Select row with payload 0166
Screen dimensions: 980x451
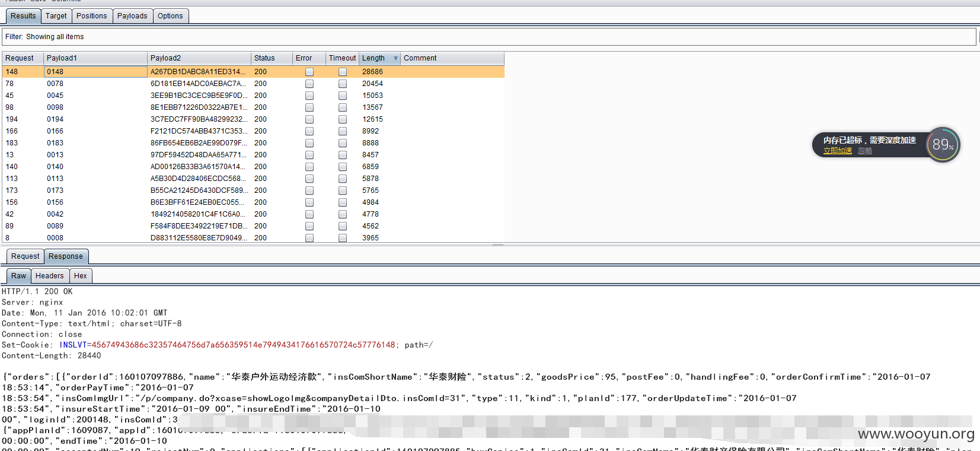point(253,131)
